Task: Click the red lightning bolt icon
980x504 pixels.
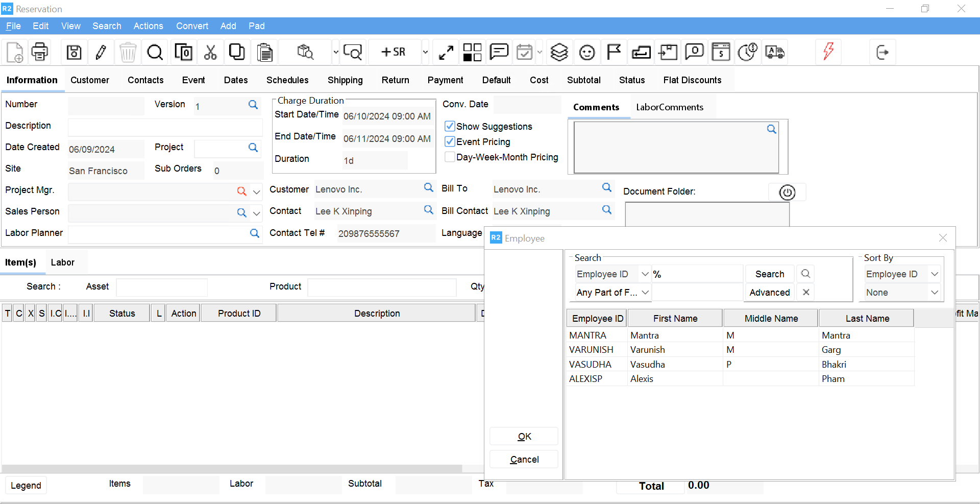Action: [x=828, y=51]
